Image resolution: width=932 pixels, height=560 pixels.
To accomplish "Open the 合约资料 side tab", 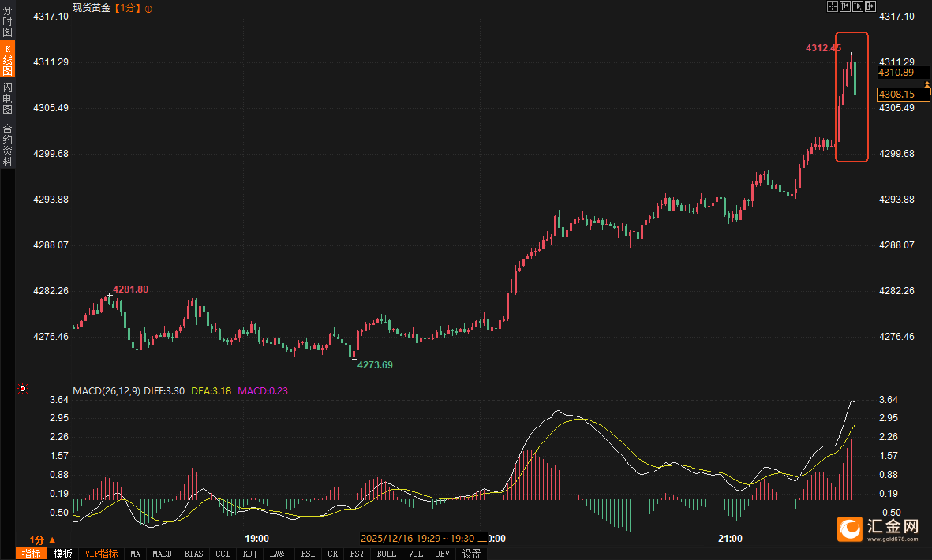I will click(x=7, y=145).
